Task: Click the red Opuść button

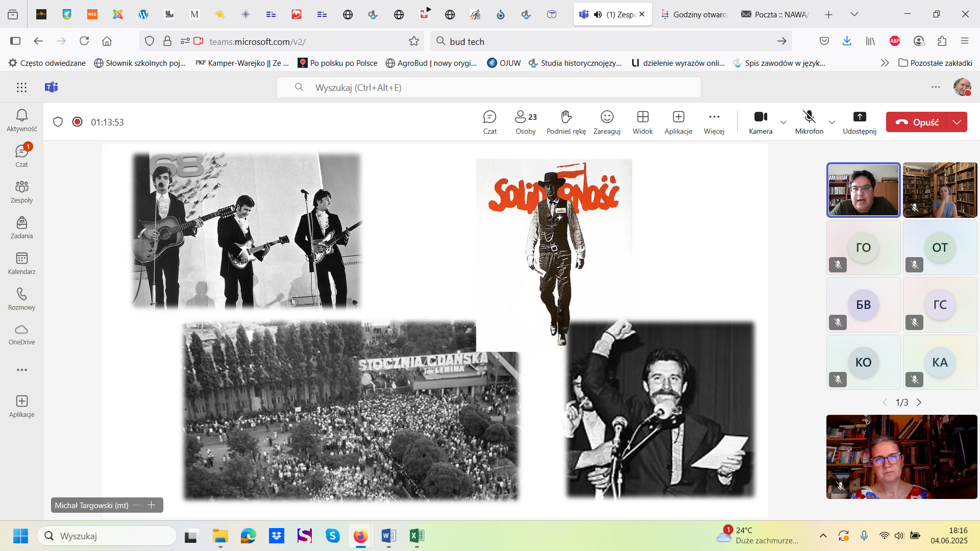Action: tap(917, 122)
